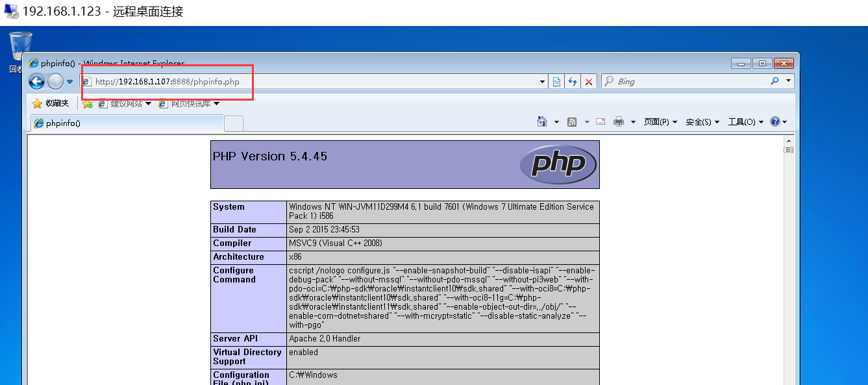Click the 'Compiler' row label
The width and height of the screenshot is (868, 385).
[x=232, y=243]
